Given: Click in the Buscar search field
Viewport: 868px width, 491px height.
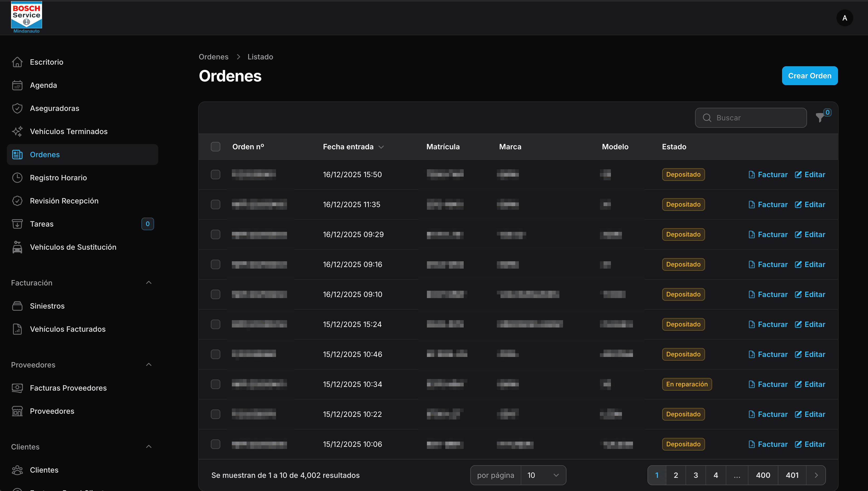Looking at the screenshot, I should pyautogui.click(x=751, y=118).
